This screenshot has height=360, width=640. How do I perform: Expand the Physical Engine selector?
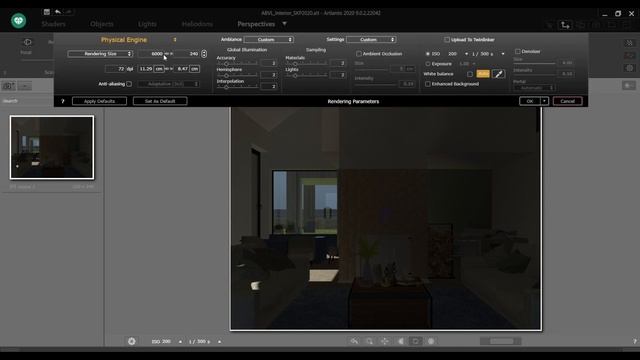tap(175, 40)
